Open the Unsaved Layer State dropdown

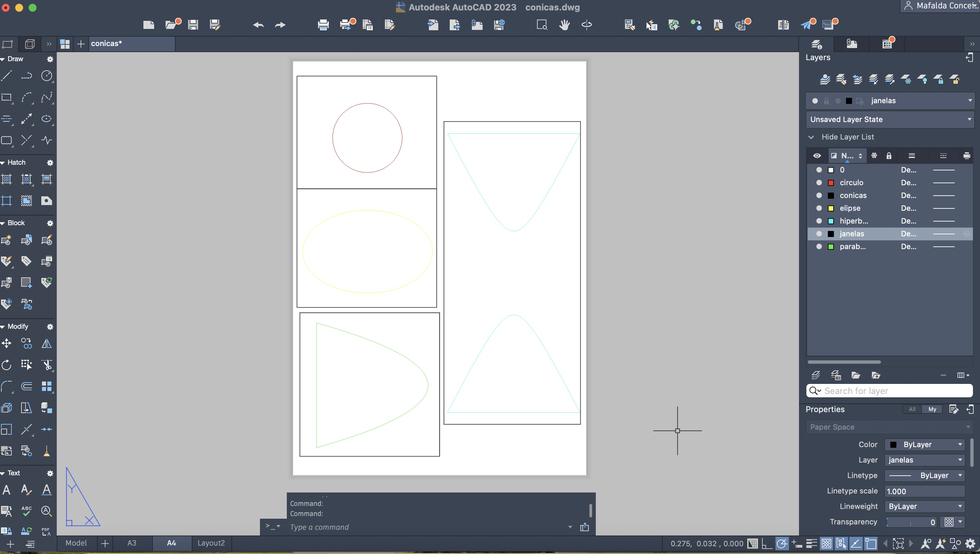970,119
